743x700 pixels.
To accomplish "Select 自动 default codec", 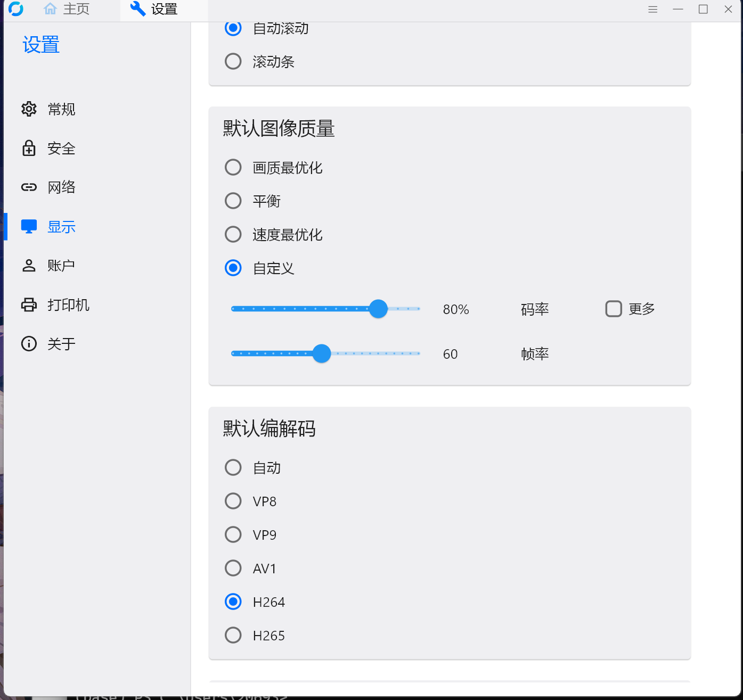I will coord(233,467).
